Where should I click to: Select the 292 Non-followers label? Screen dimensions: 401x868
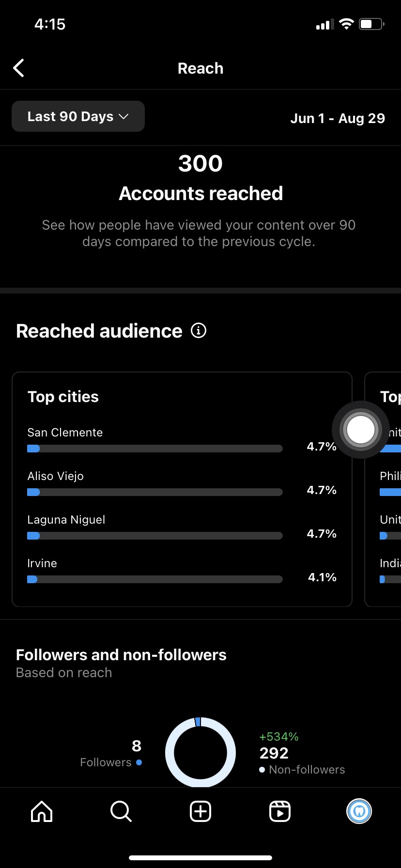(301, 761)
